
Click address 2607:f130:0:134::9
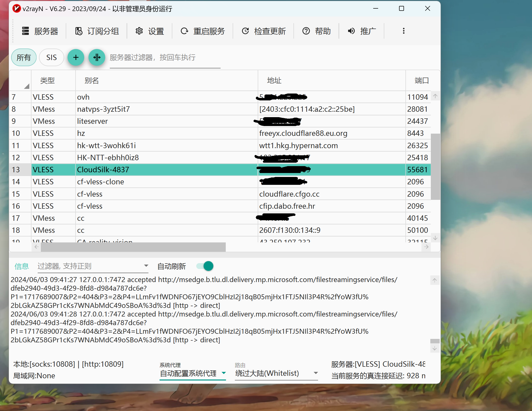[x=290, y=230]
